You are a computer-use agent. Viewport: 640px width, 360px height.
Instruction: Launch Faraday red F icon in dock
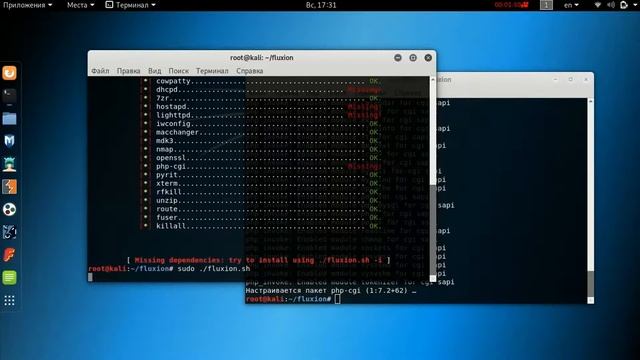coord(9,255)
